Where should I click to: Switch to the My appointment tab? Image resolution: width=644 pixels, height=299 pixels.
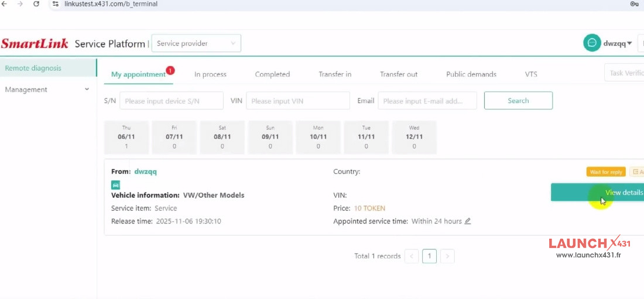(x=138, y=74)
